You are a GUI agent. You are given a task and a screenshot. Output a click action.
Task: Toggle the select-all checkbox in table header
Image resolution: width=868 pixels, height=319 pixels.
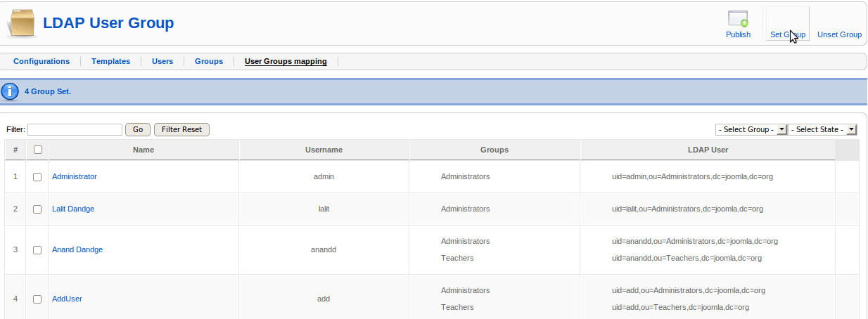38,150
